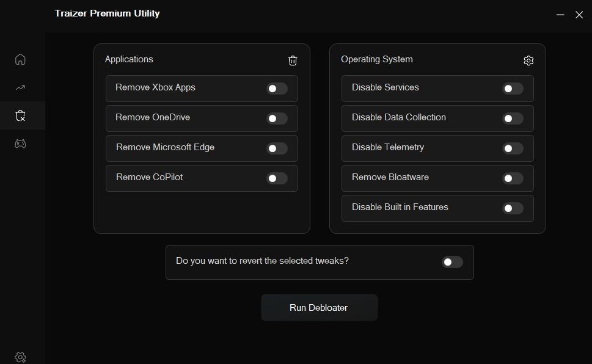
Task: Click the Applications trash can icon
Action: click(x=293, y=60)
